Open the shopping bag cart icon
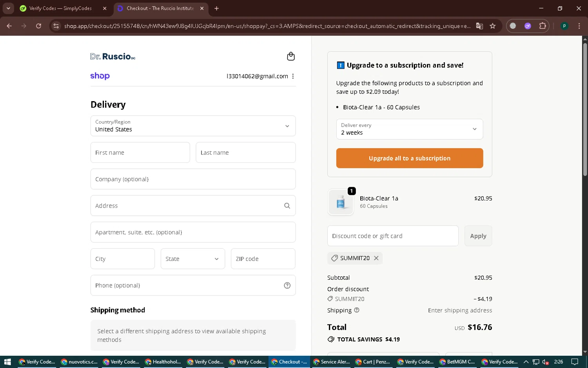Viewport: 588px width, 368px height. (x=291, y=56)
